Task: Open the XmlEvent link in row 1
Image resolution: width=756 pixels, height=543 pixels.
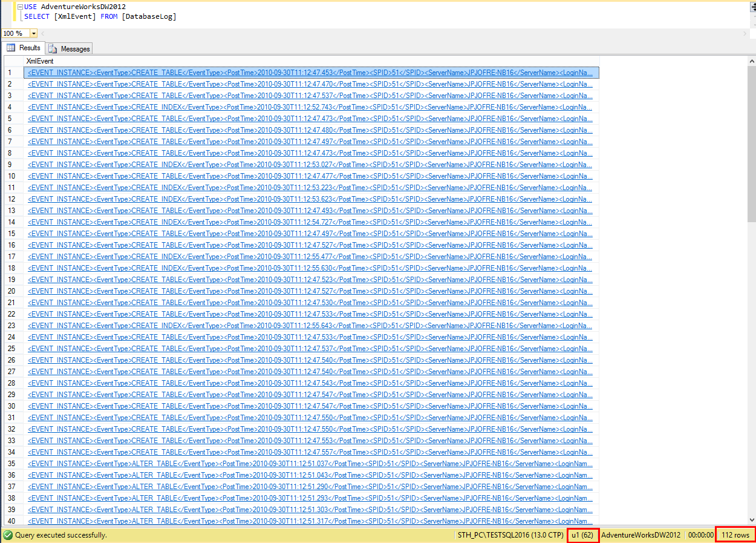Action: (x=311, y=73)
